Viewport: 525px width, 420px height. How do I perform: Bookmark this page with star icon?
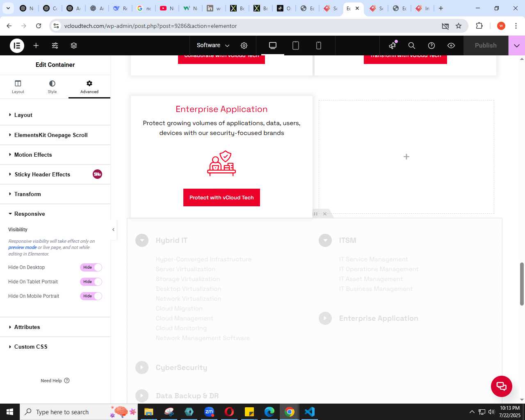459,26
